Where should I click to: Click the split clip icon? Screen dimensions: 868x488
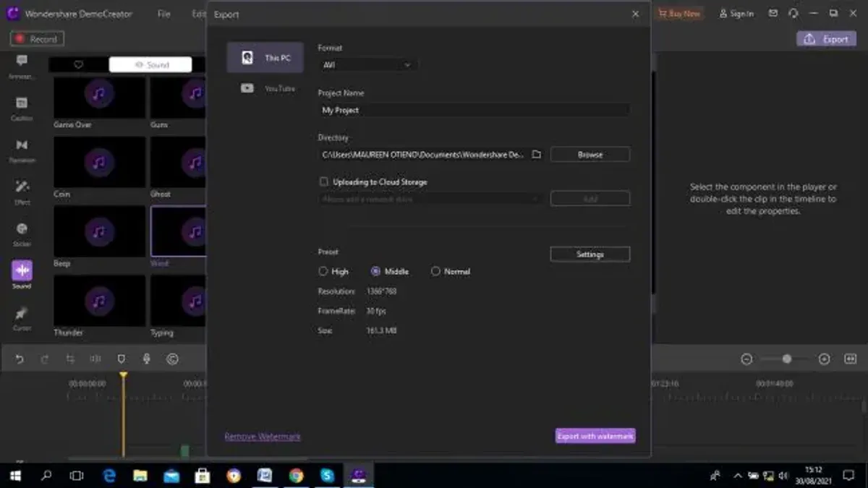tap(95, 359)
